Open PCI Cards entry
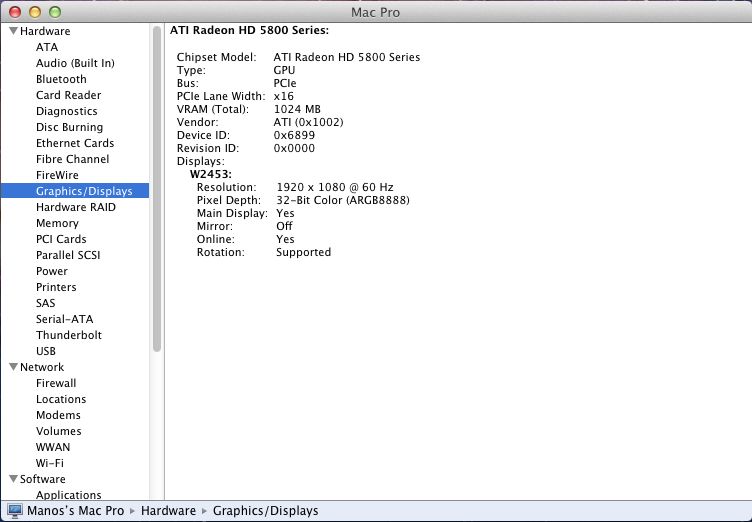Viewport: 752px width, 522px height. tap(61, 239)
